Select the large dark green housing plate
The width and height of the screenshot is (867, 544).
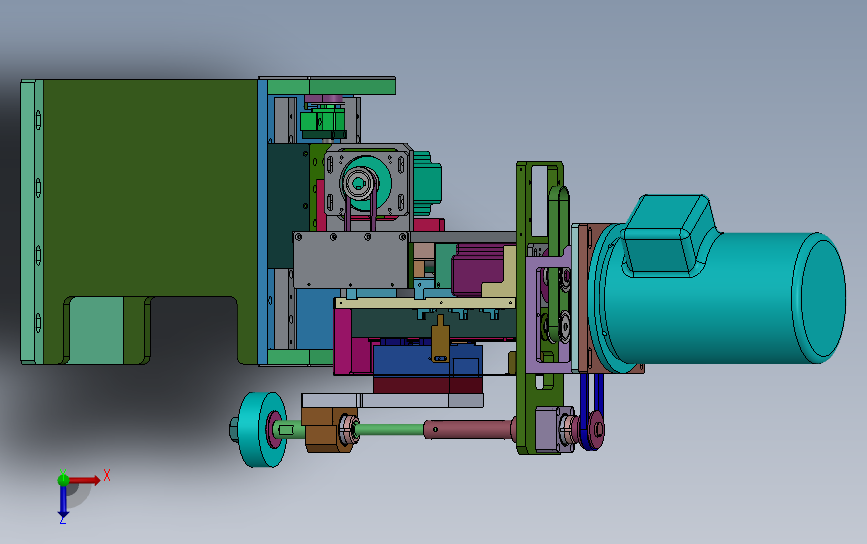(x=149, y=188)
